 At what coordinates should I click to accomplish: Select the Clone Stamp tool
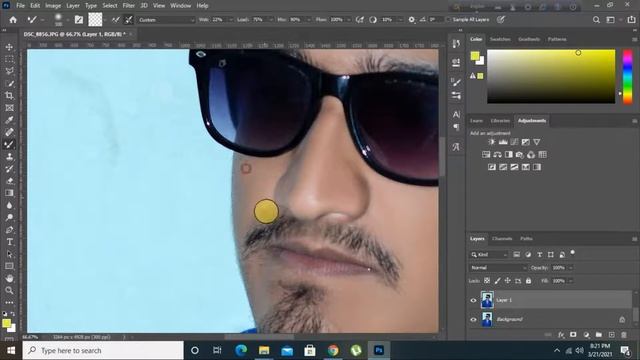pos(9,156)
